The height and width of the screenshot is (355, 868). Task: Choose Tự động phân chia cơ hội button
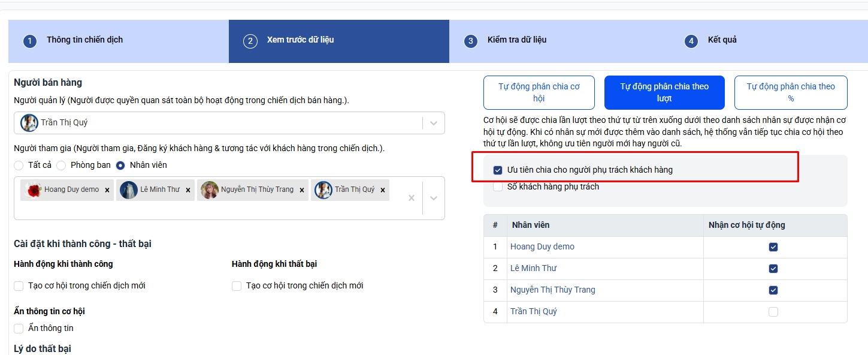(539, 92)
